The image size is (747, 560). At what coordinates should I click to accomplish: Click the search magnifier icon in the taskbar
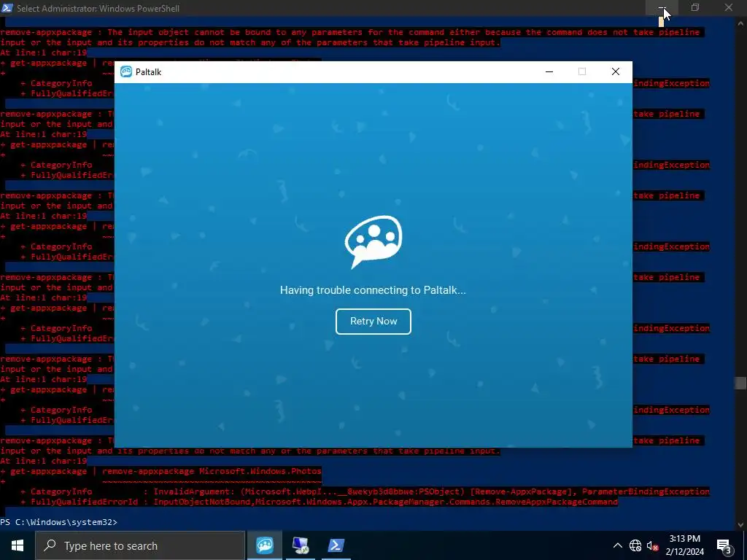(x=50, y=545)
